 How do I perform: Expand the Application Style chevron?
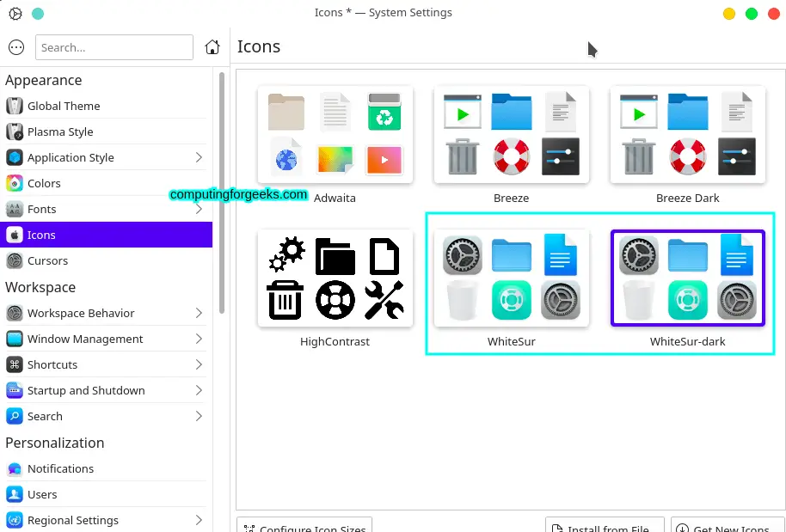pyautogui.click(x=199, y=157)
